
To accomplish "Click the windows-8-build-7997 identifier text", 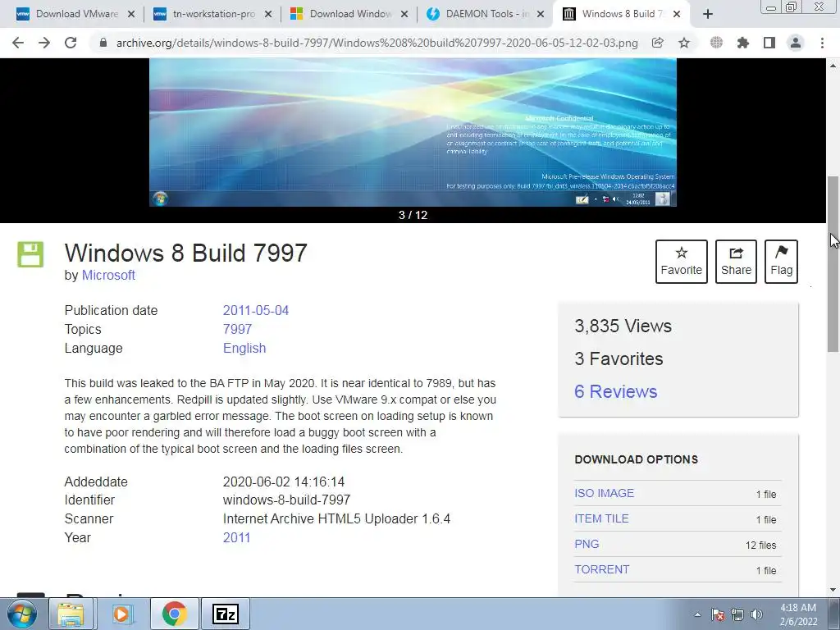I will [286, 500].
